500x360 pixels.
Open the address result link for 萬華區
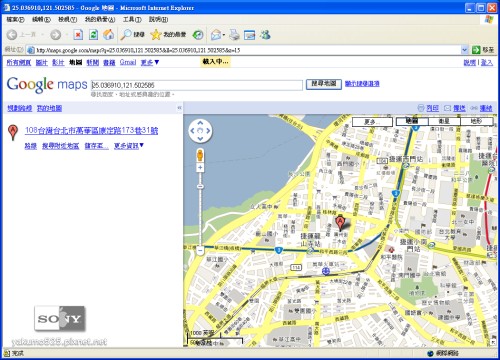(x=91, y=130)
